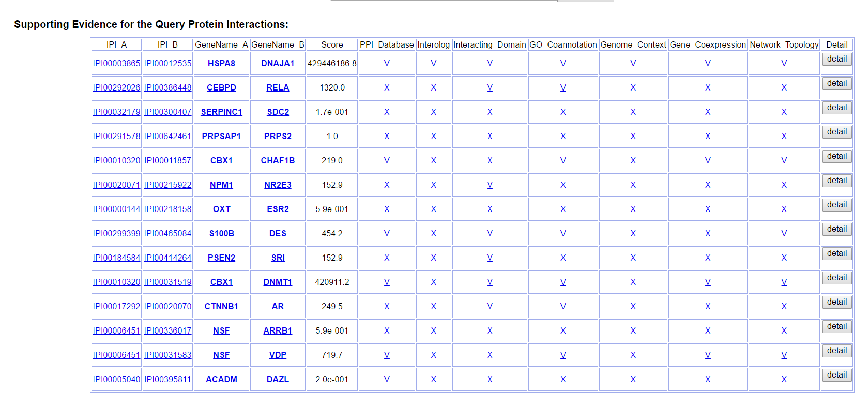The image size is (868, 406).
Task: Open the DES gene link
Action: click(x=278, y=233)
